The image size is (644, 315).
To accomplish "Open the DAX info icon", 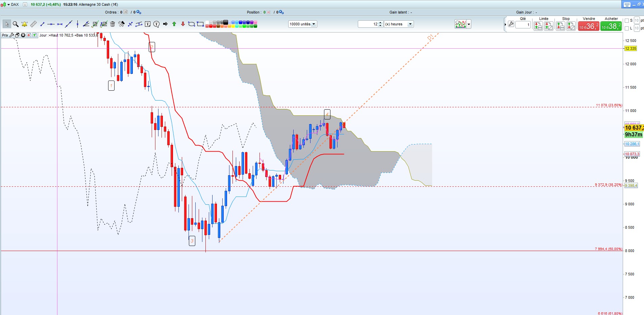I will pyautogui.click(x=25, y=4).
